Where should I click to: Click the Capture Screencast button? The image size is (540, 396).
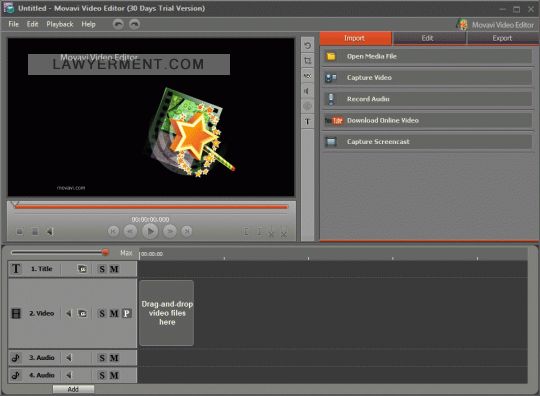coord(427,142)
